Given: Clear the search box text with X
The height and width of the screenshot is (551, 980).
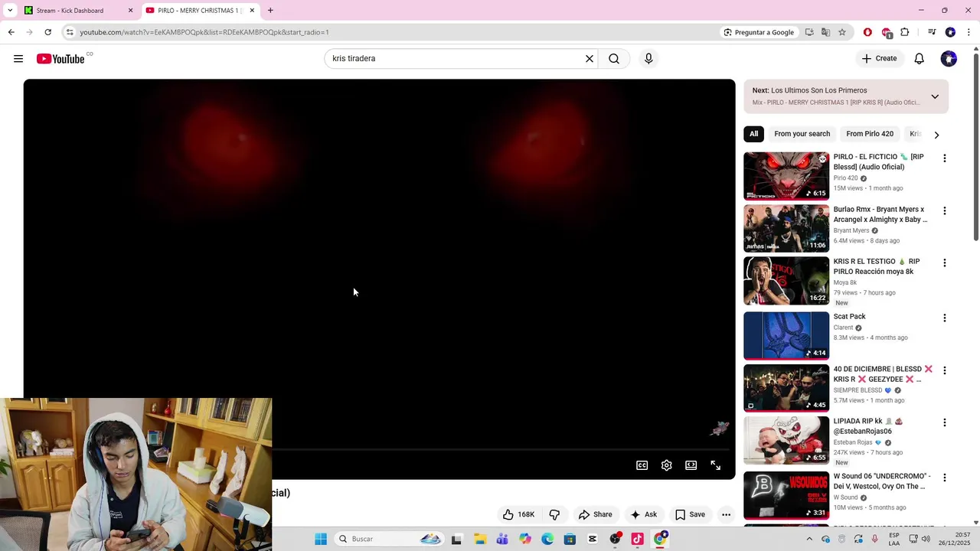Looking at the screenshot, I should (x=590, y=59).
